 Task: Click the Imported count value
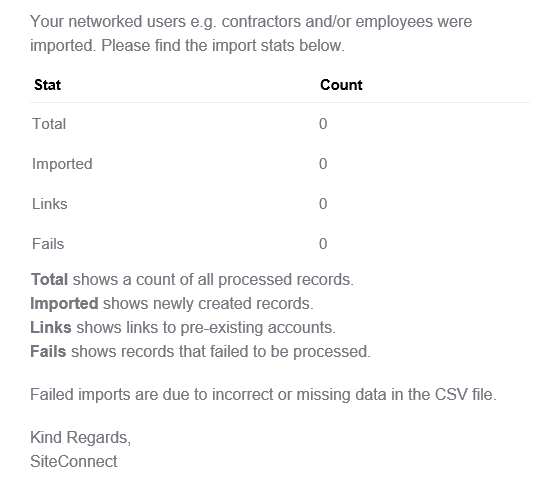pyautogui.click(x=323, y=164)
